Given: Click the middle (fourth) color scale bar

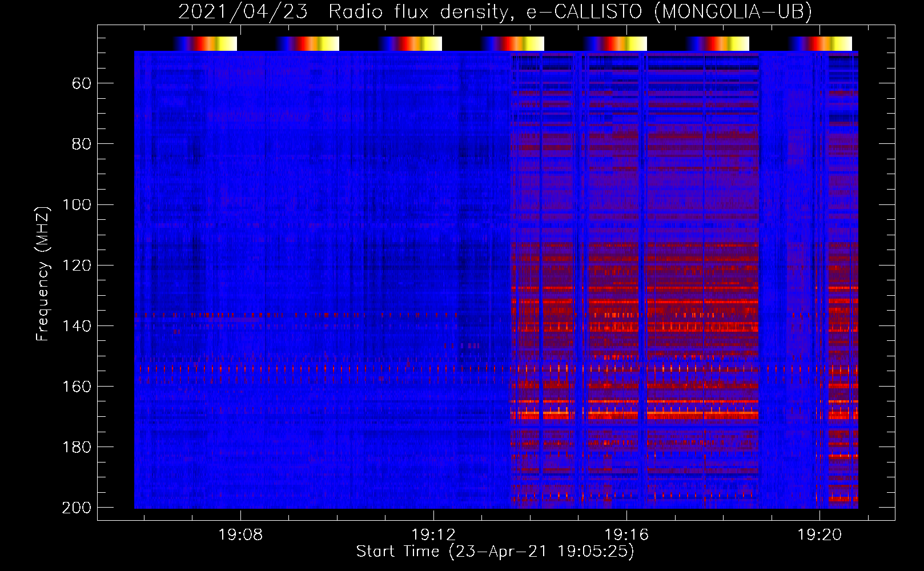Looking at the screenshot, I should (513, 43).
